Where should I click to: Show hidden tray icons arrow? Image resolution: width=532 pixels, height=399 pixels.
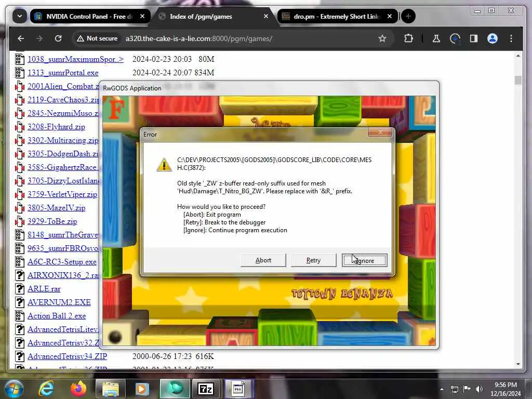pyautogui.click(x=442, y=389)
